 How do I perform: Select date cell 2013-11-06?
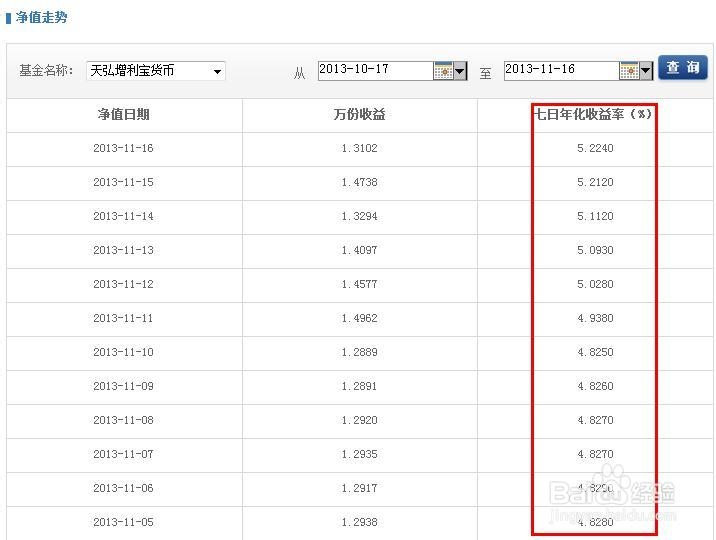123,488
